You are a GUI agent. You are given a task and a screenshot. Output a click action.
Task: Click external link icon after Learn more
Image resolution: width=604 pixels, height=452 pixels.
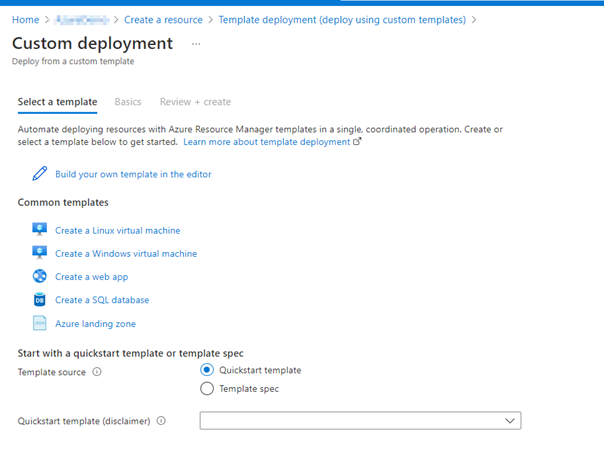[x=357, y=141]
